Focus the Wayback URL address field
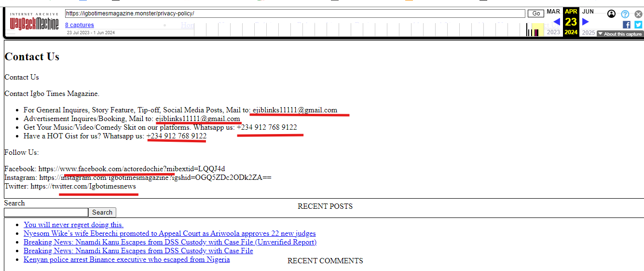The height and width of the screenshot is (271, 644). (x=295, y=14)
